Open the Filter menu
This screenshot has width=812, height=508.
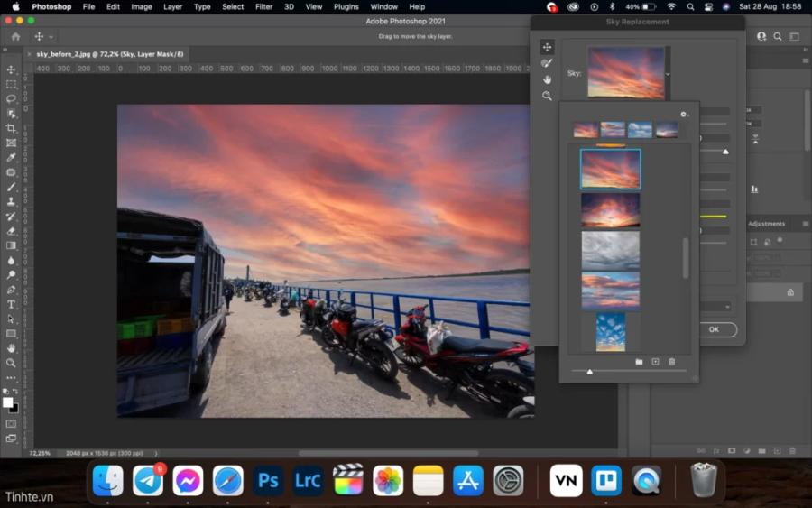[x=263, y=6]
